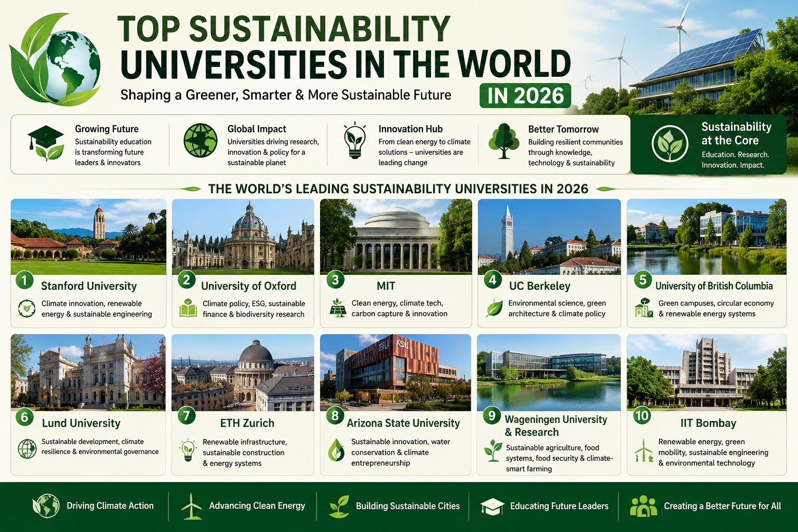Click the Sustainability at the Core heading
This screenshot has width=798, height=532.
point(736,134)
